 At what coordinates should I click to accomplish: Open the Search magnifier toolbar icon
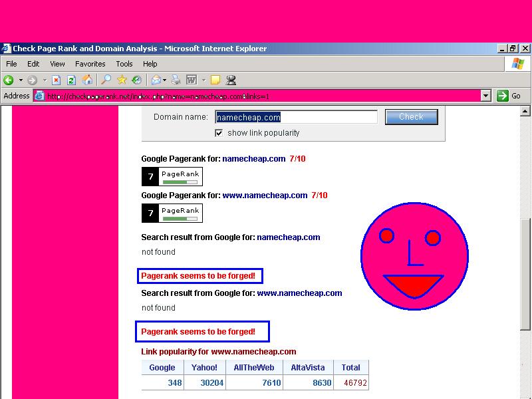[x=106, y=80]
